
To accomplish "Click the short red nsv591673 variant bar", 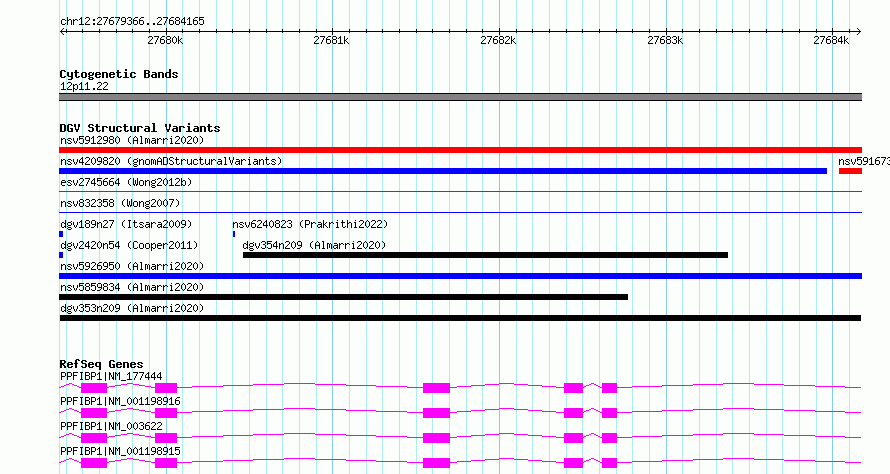I will (x=850, y=171).
